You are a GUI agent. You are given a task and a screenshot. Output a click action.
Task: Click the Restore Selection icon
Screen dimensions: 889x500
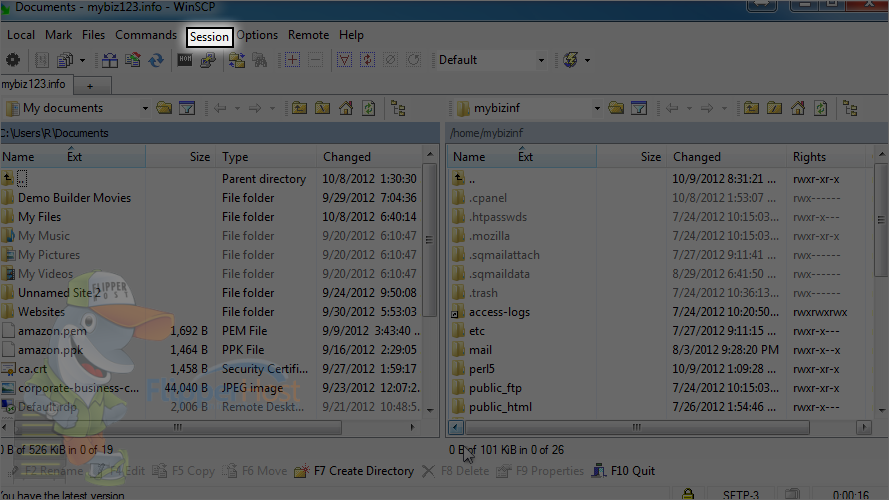click(413, 60)
